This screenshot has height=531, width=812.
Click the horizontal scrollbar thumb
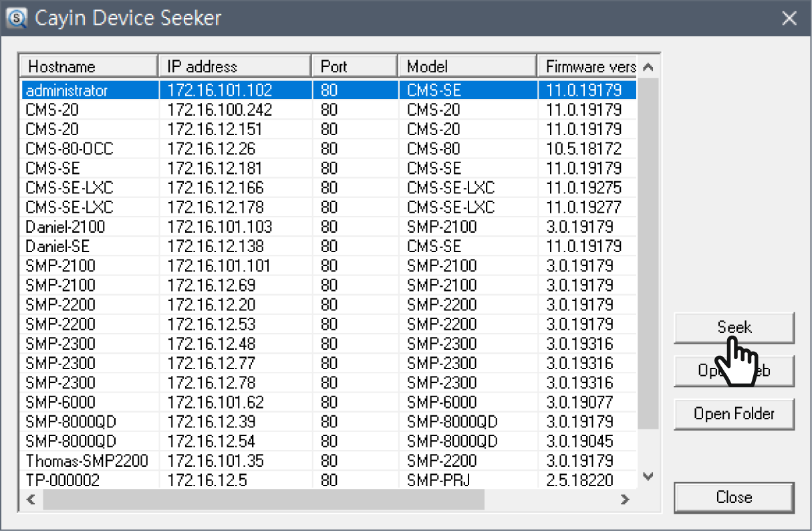[x=263, y=500]
